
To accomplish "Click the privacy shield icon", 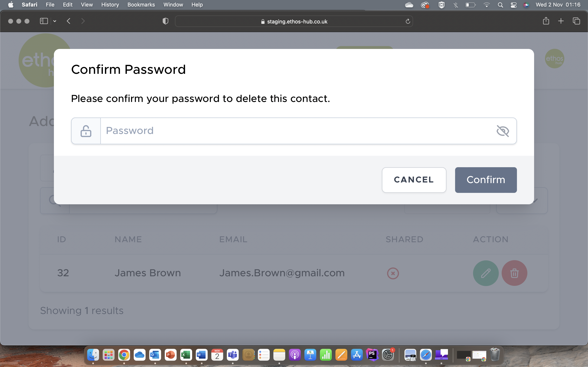I will pos(165,21).
